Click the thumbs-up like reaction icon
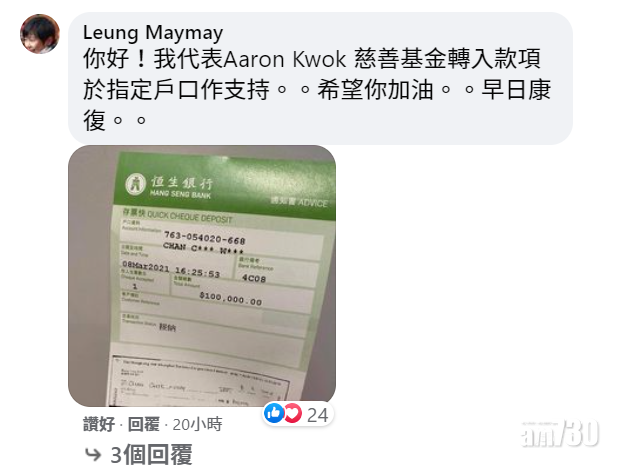 pos(274,413)
